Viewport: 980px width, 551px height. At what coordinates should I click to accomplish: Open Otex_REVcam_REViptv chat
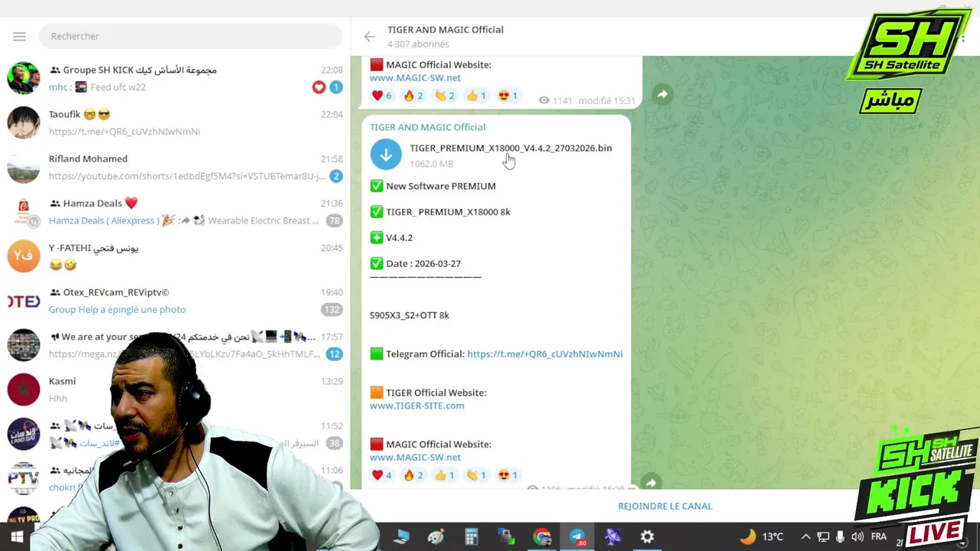(175, 300)
